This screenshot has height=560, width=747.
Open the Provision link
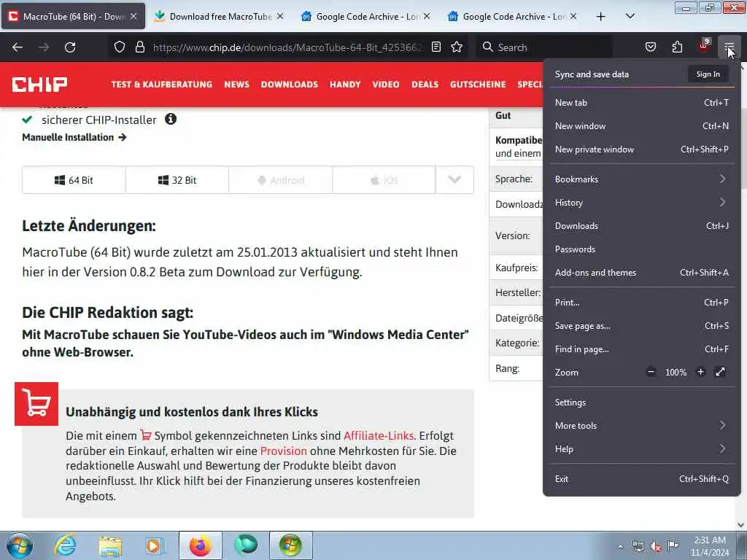coord(284,451)
